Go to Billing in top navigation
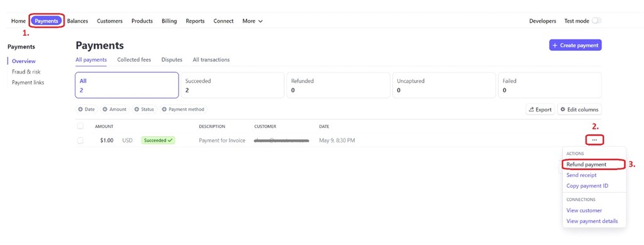Viewport: 644px width, 245px height. point(169,21)
